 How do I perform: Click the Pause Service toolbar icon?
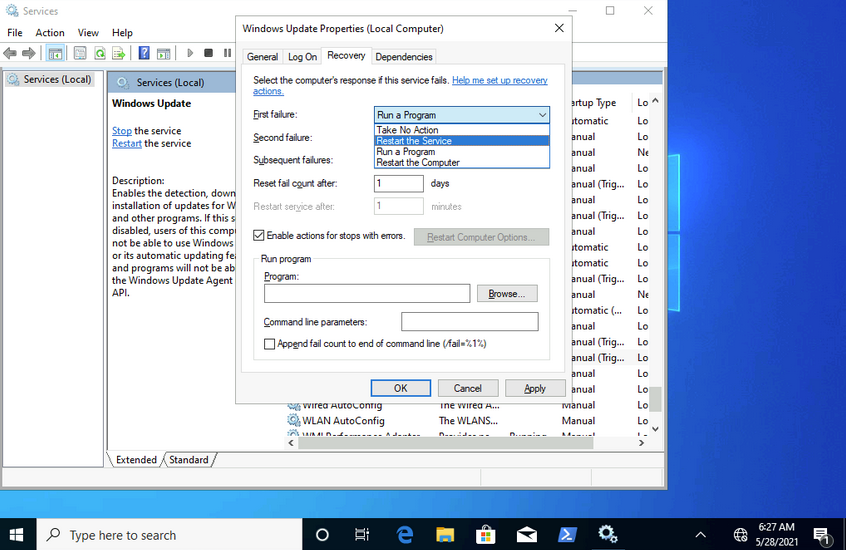(x=227, y=53)
